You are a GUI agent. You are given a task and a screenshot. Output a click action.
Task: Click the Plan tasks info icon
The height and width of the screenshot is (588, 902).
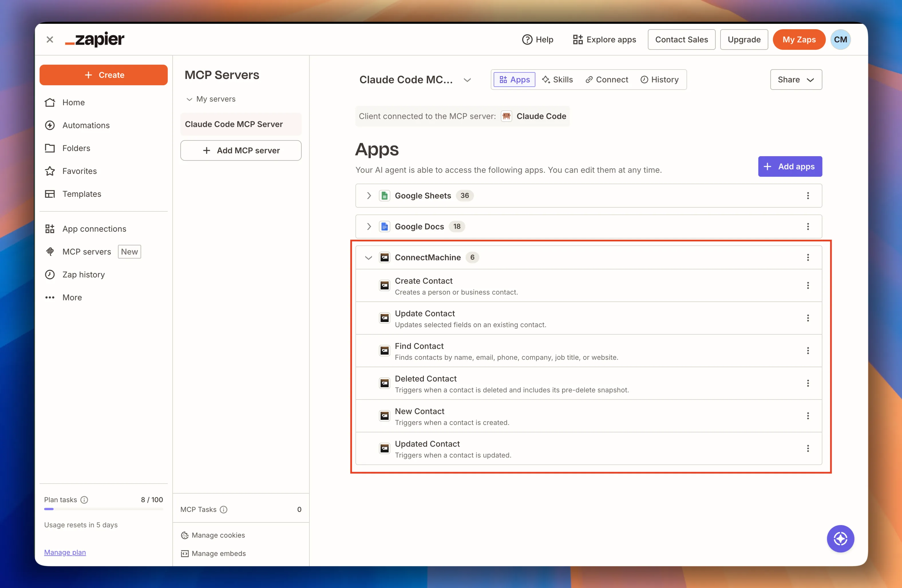pyautogui.click(x=84, y=500)
